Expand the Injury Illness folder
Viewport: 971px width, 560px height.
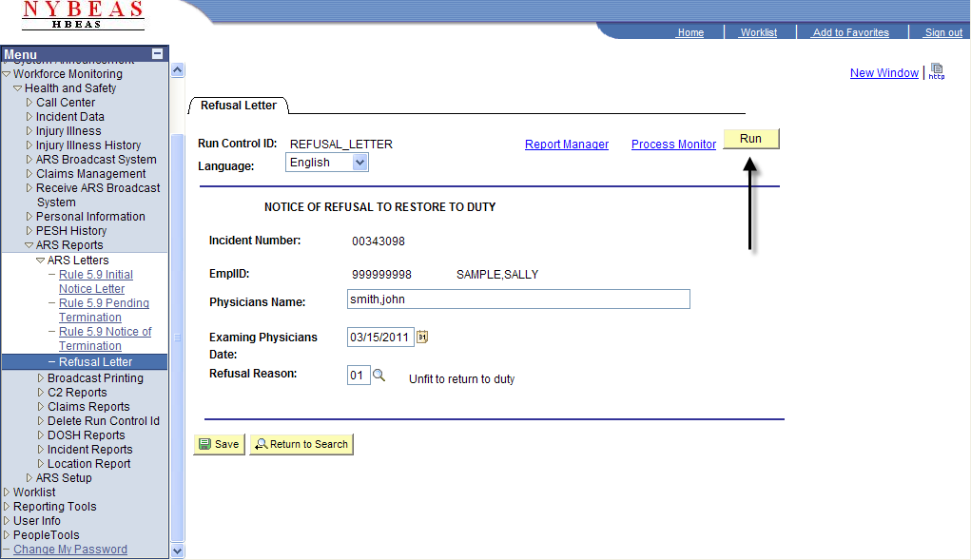coord(29,130)
